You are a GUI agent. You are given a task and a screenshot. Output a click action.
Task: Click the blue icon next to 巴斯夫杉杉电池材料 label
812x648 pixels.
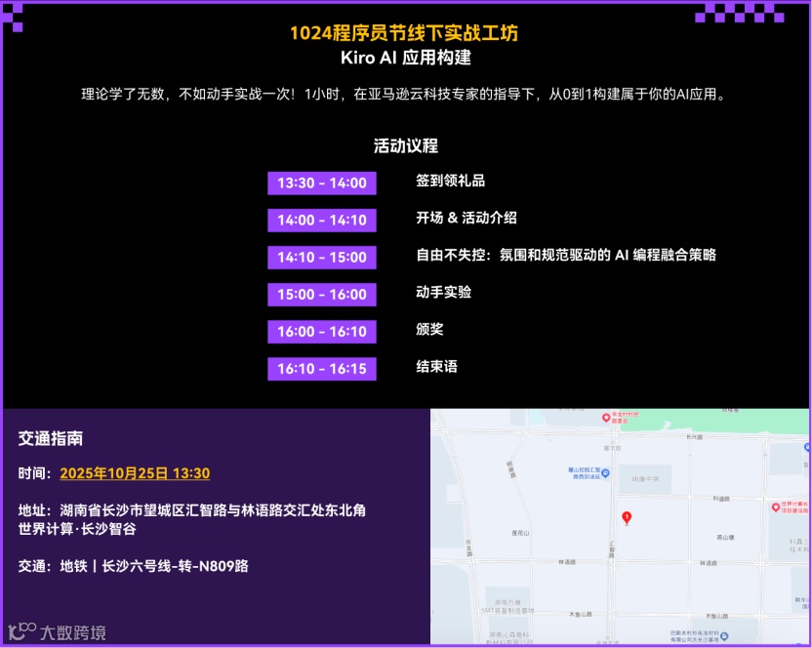(724, 635)
